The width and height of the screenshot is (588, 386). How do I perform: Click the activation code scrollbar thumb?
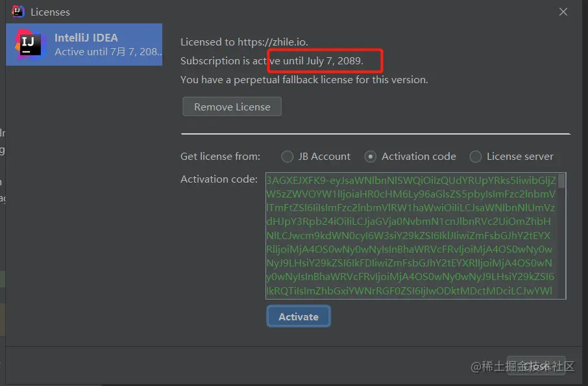tap(561, 181)
